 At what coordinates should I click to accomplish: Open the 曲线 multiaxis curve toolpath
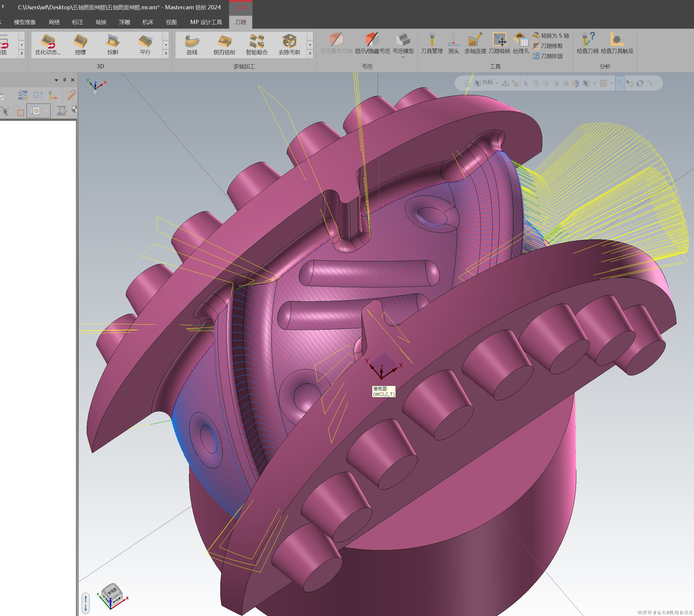click(x=192, y=45)
